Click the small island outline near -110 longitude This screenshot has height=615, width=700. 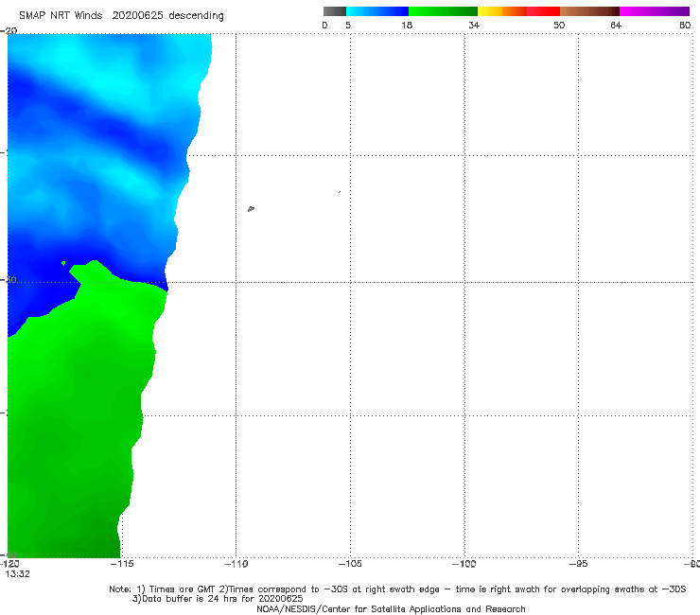(x=251, y=208)
